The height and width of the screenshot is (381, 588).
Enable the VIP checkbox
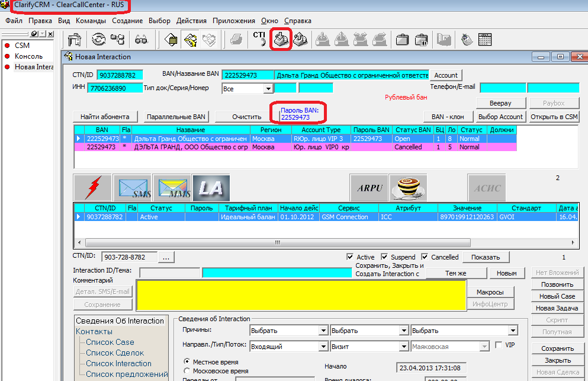(499, 345)
